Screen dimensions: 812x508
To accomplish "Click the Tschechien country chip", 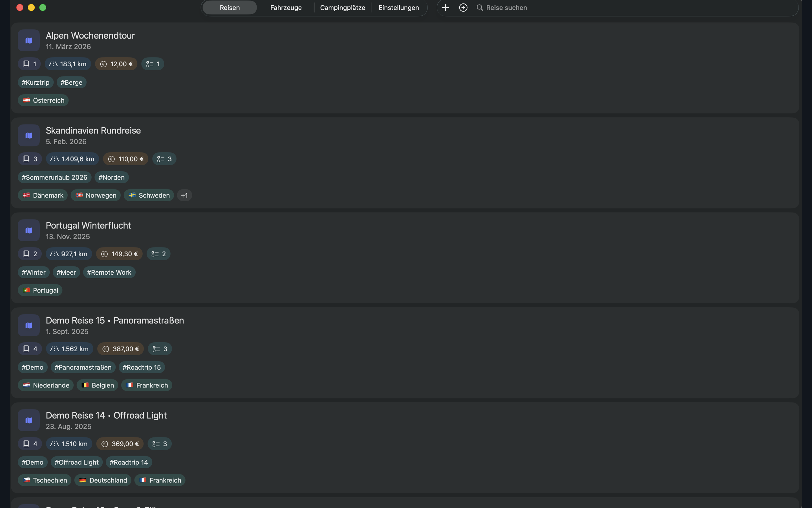I will [45, 480].
